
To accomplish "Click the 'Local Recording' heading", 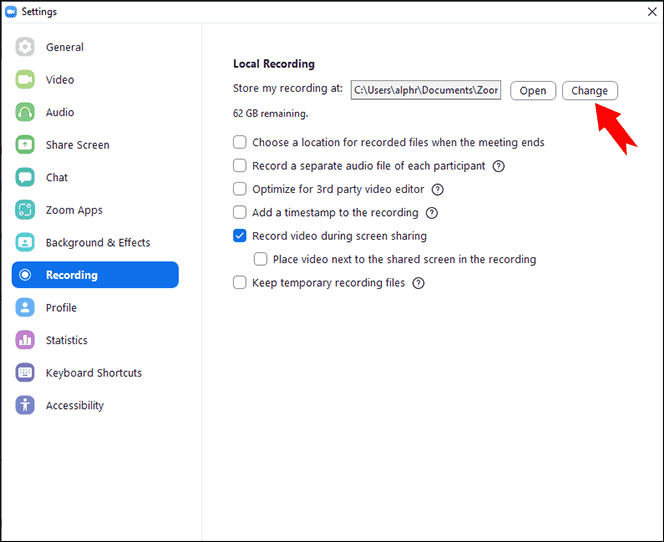I will click(x=274, y=64).
